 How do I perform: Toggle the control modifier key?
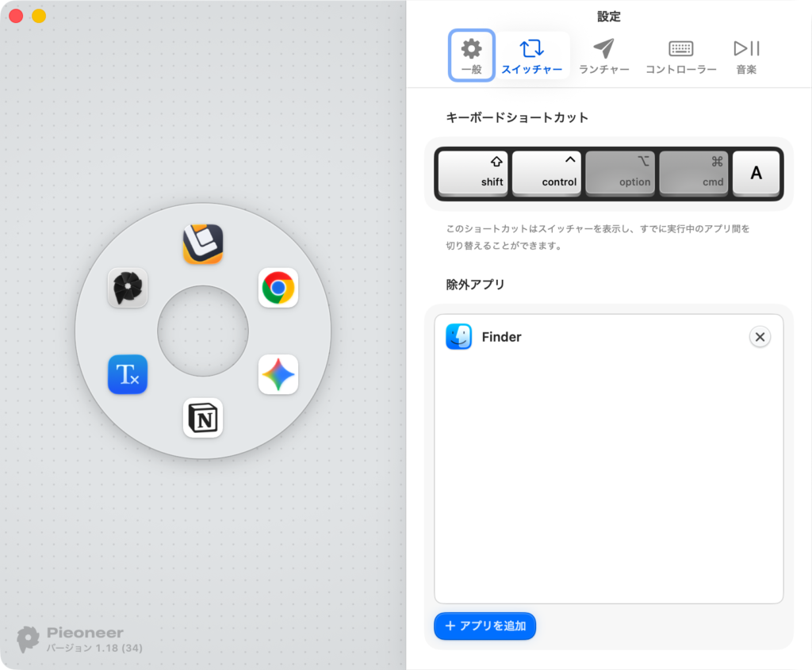pos(547,173)
